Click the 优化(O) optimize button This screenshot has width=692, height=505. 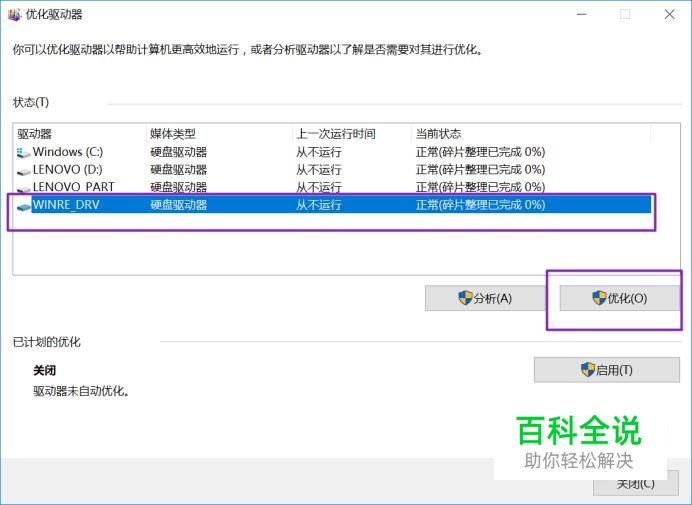[x=620, y=298]
